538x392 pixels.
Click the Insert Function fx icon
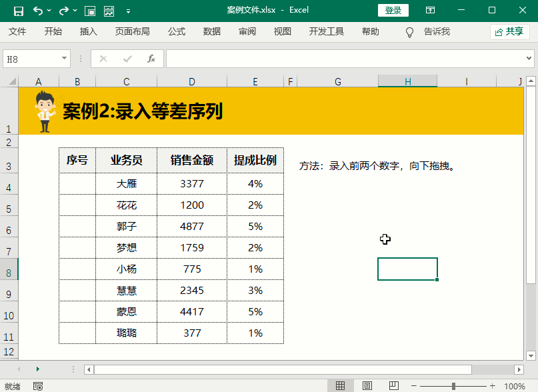[x=151, y=59]
